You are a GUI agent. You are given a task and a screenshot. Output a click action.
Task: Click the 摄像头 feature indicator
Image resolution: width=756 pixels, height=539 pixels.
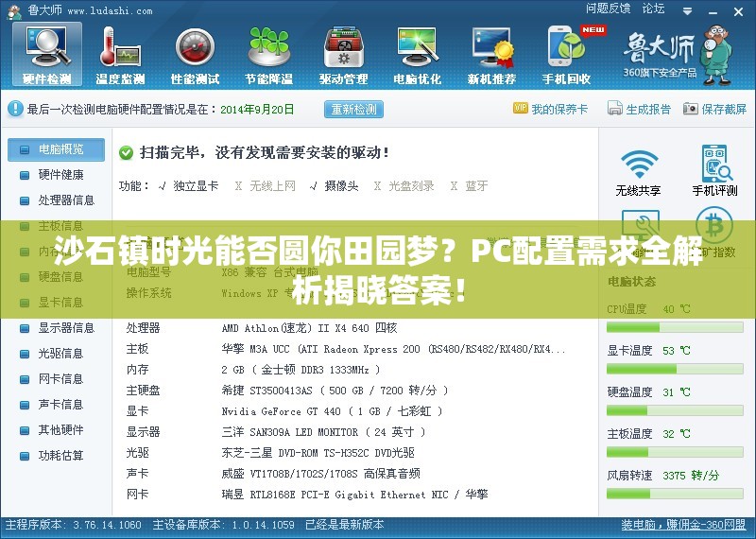click(x=335, y=185)
